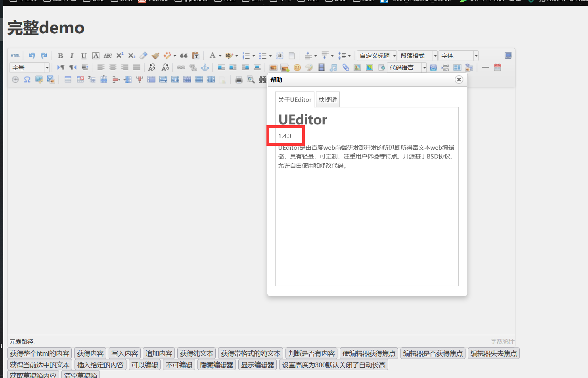The height and width of the screenshot is (378, 588).
Task: Expand the ordered list dropdown arrow
Action: click(254, 56)
